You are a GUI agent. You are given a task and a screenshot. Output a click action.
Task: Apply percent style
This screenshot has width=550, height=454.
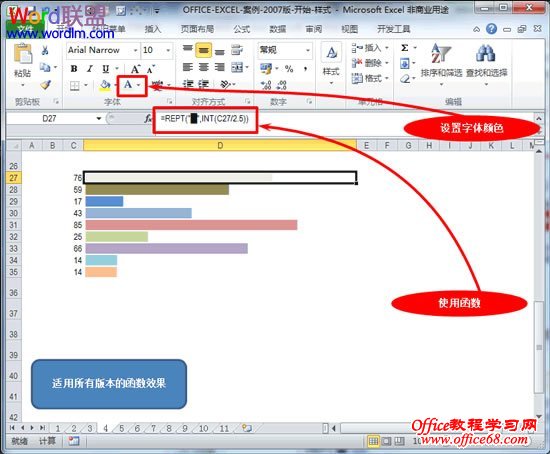click(x=289, y=69)
